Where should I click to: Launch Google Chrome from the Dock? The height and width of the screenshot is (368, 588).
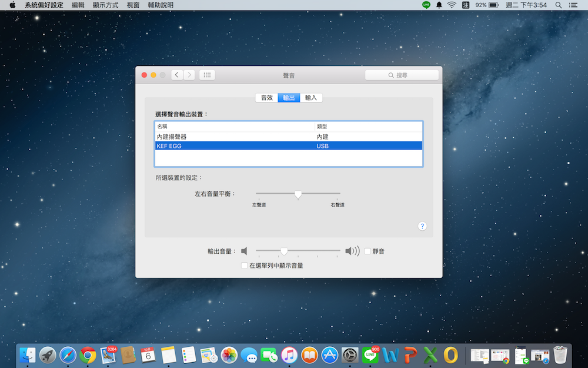pyautogui.click(x=88, y=354)
